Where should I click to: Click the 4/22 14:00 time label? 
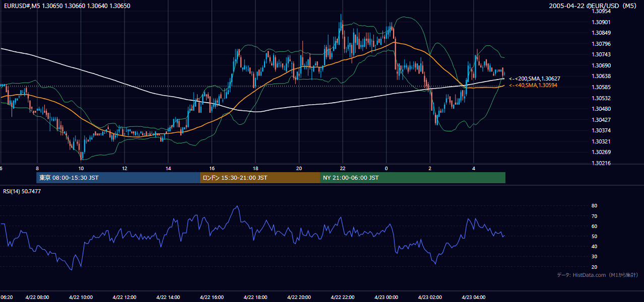tap(168, 297)
